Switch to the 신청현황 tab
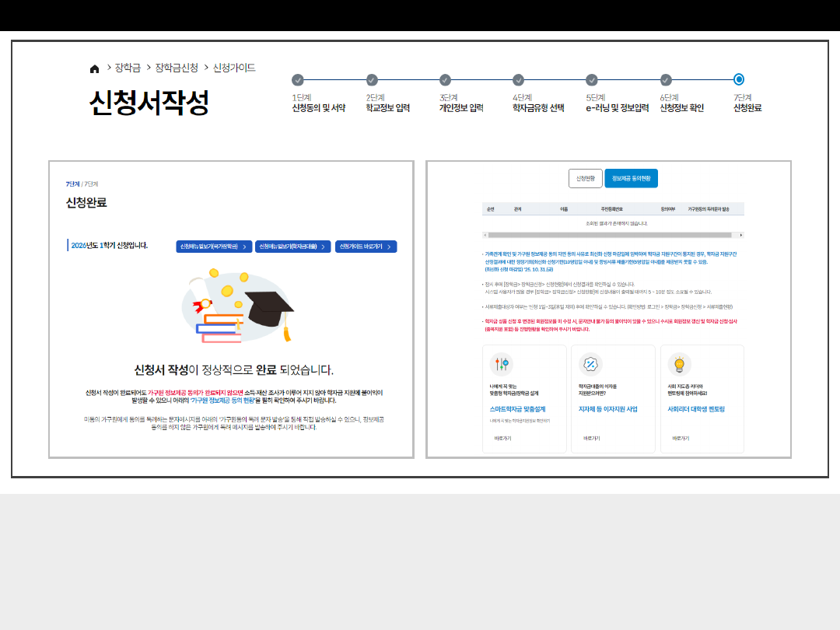 coord(586,178)
